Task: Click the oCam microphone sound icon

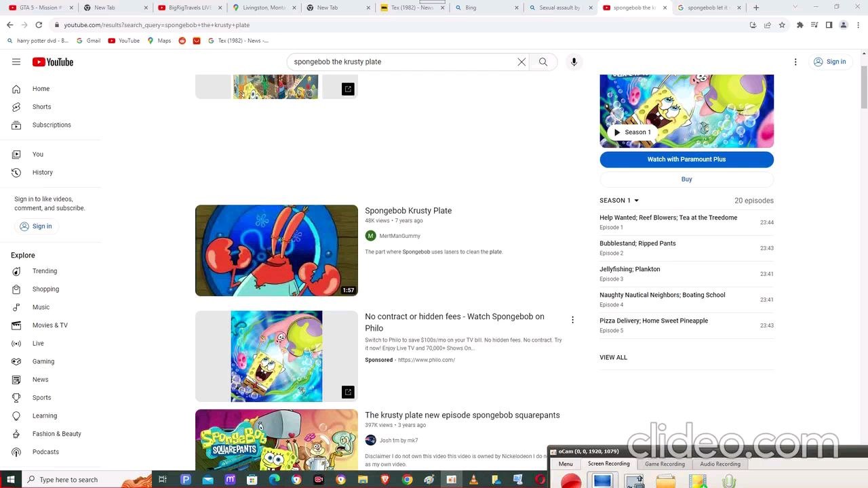Action: (x=729, y=481)
